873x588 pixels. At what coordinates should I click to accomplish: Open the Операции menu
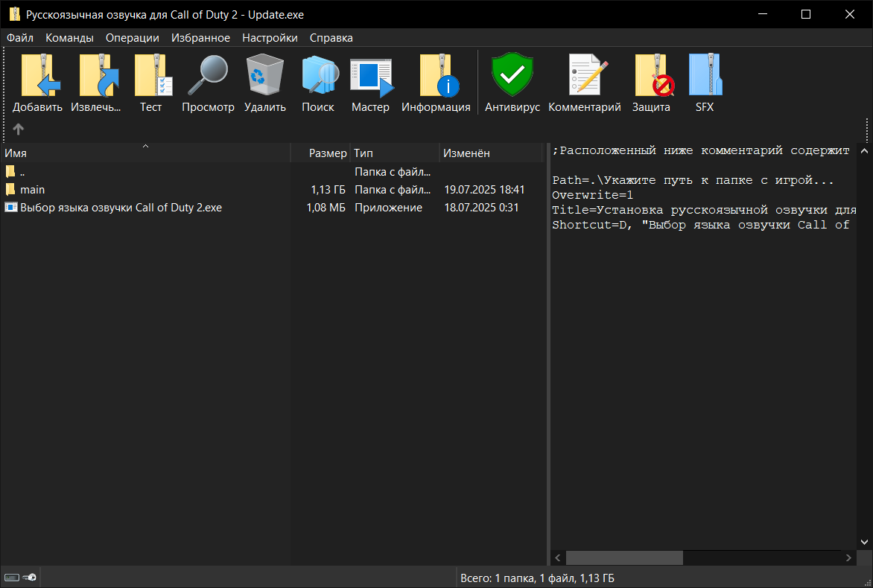point(133,38)
